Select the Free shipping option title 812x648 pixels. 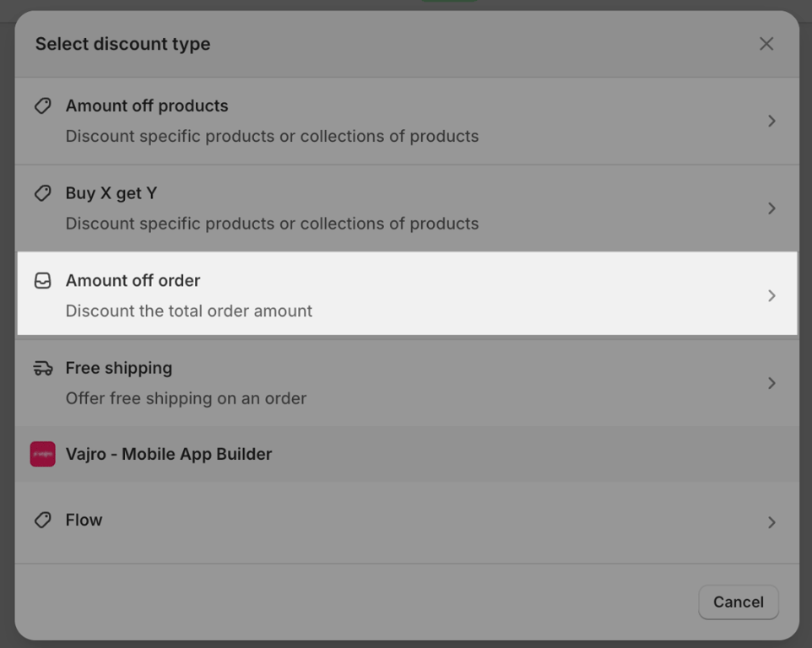(x=119, y=368)
